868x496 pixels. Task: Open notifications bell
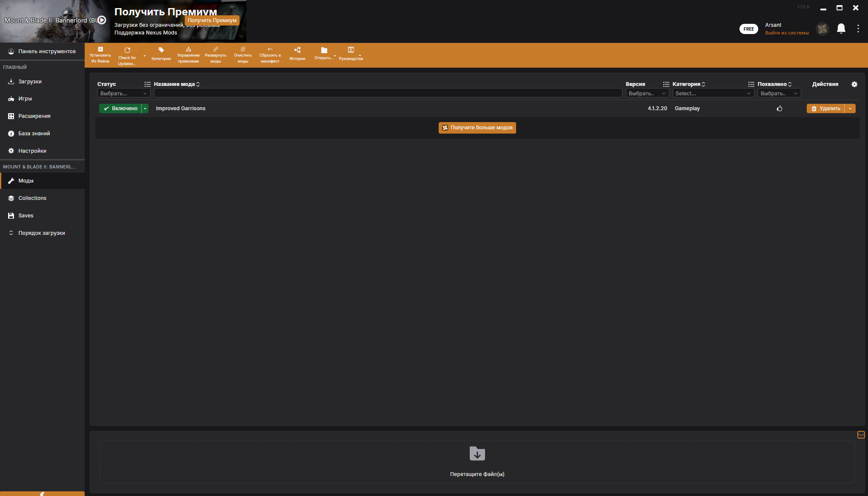[x=841, y=29]
